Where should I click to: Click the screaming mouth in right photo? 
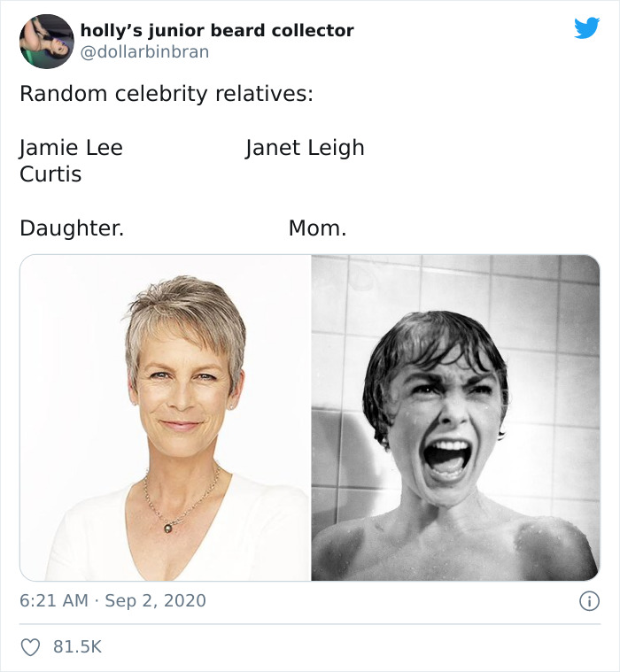tap(446, 460)
